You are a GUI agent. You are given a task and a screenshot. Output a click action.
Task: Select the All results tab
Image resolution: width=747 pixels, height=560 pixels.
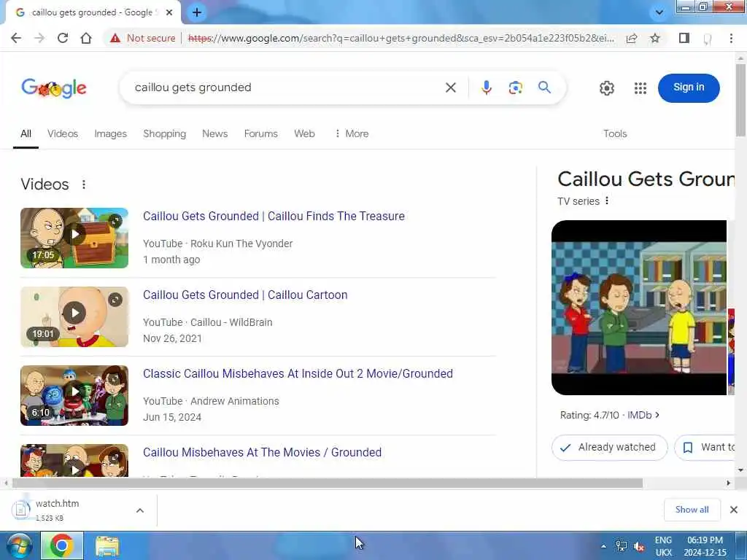[x=26, y=134]
